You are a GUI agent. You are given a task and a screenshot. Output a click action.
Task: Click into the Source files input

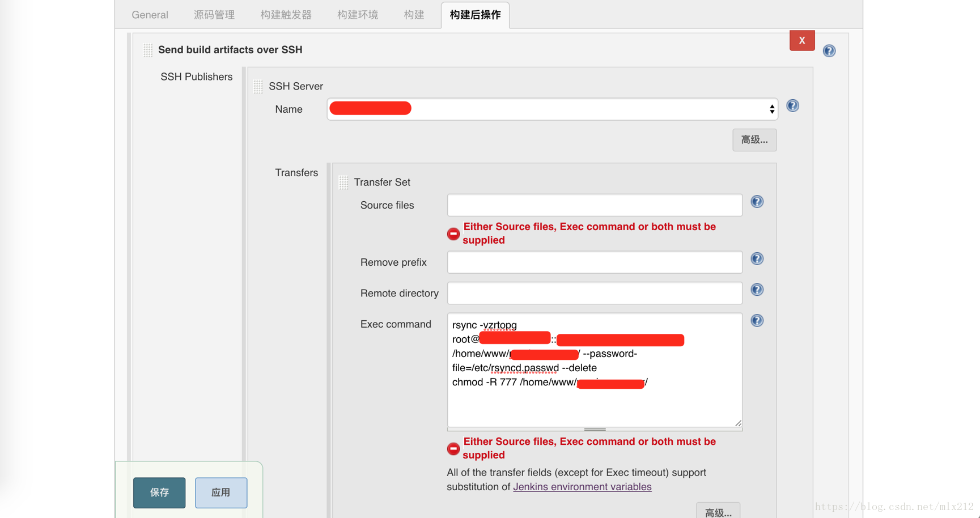595,205
